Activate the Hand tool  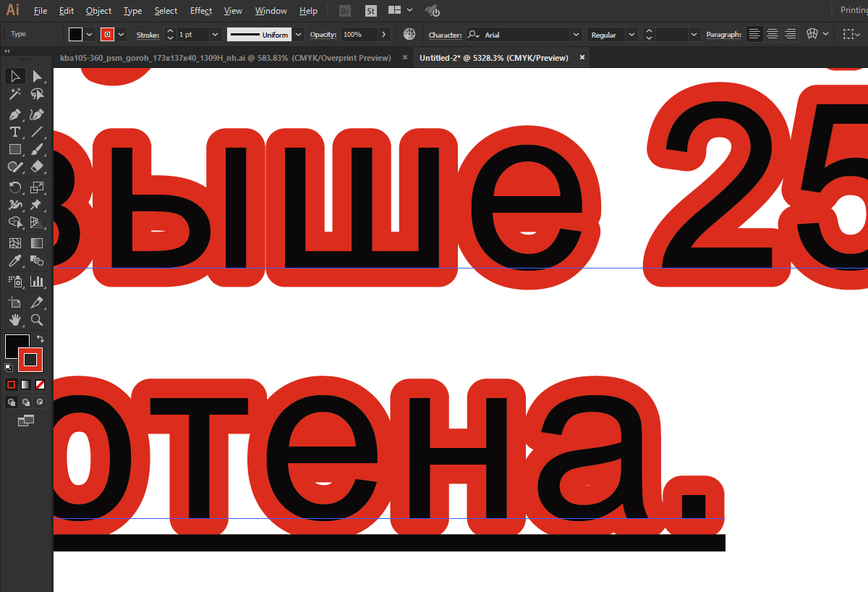coord(14,320)
